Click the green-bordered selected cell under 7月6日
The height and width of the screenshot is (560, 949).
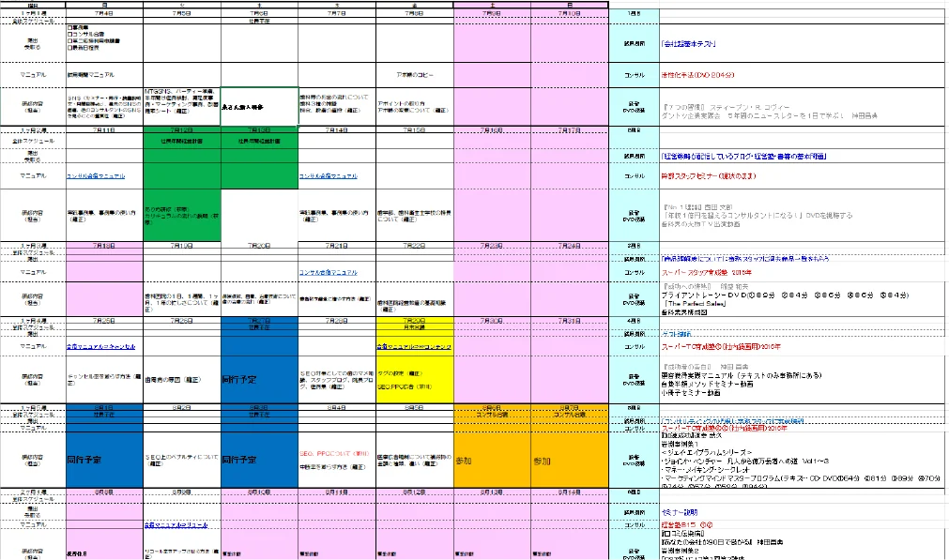click(x=259, y=106)
